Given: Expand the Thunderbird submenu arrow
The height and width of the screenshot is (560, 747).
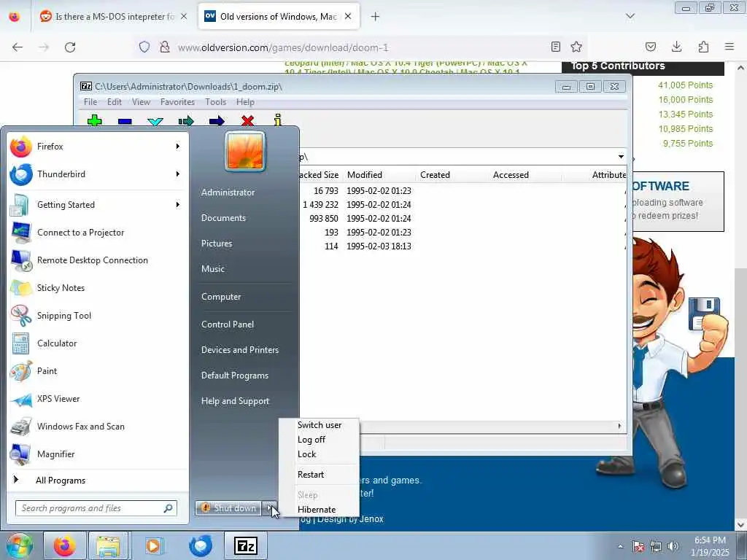Looking at the screenshot, I should click(x=178, y=174).
